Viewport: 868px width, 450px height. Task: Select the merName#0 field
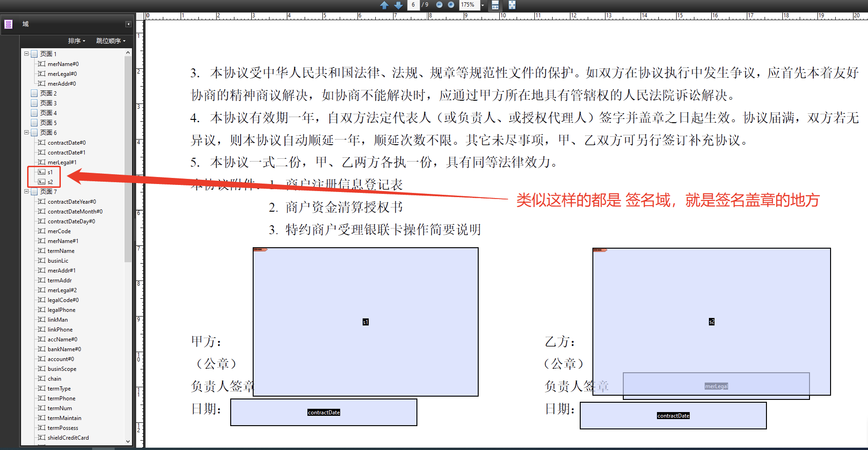point(63,64)
